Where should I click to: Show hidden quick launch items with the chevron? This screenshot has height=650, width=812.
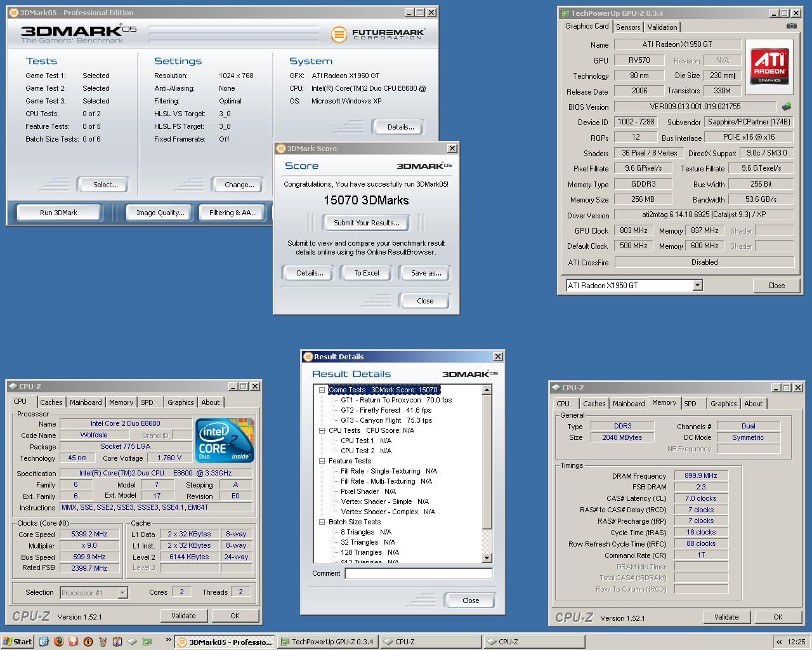pyautogui.click(x=169, y=640)
